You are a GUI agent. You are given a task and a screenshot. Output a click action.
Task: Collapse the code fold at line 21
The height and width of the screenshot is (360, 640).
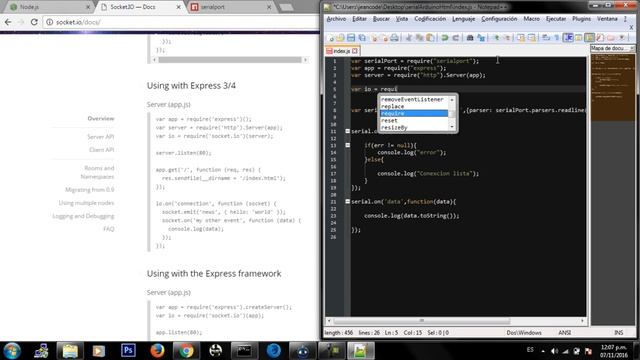click(x=347, y=201)
